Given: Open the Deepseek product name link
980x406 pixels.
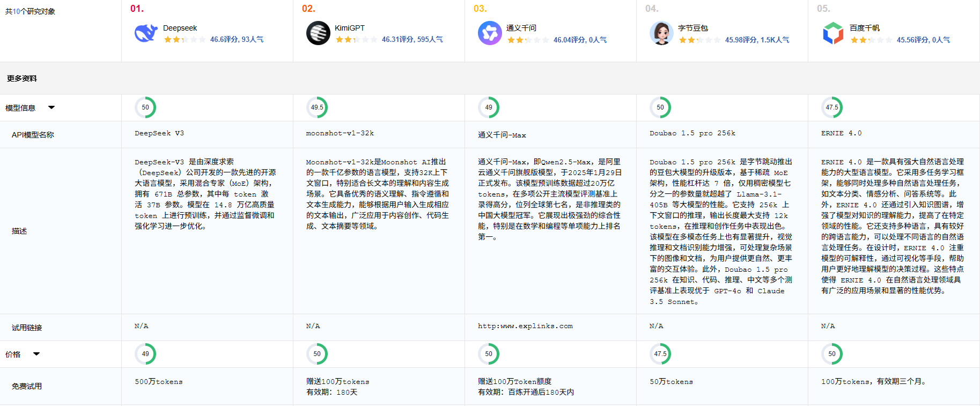Looking at the screenshot, I should tap(180, 28).
